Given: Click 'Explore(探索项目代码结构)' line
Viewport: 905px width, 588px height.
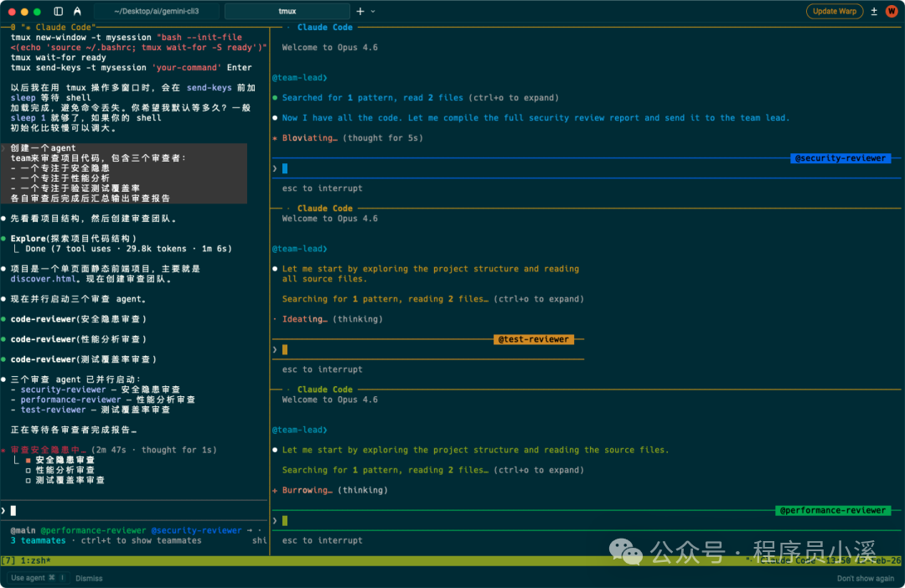Looking at the screenshot, I should tap(74, 239).
